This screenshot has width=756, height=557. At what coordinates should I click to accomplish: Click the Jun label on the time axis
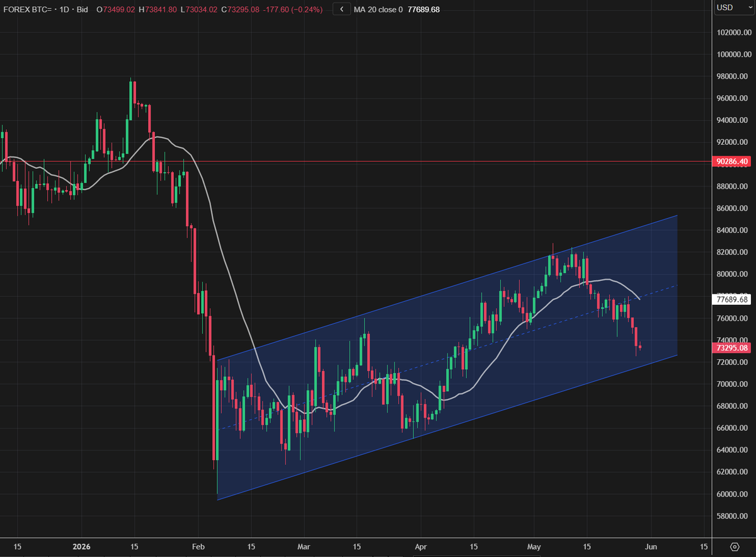(x=651, y=546)
